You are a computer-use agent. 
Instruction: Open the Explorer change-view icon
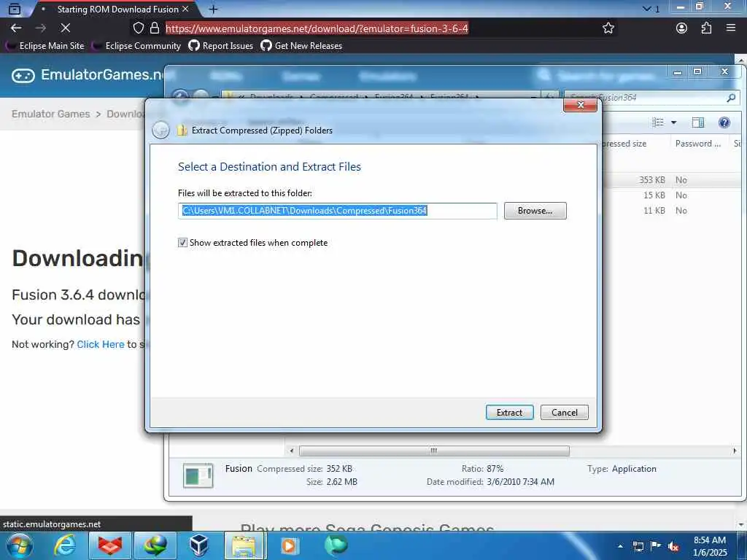coord(658,122)
